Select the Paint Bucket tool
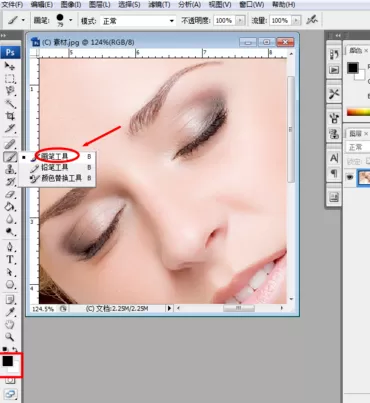This screenshot has width=370, height=403. pos(10,207)
